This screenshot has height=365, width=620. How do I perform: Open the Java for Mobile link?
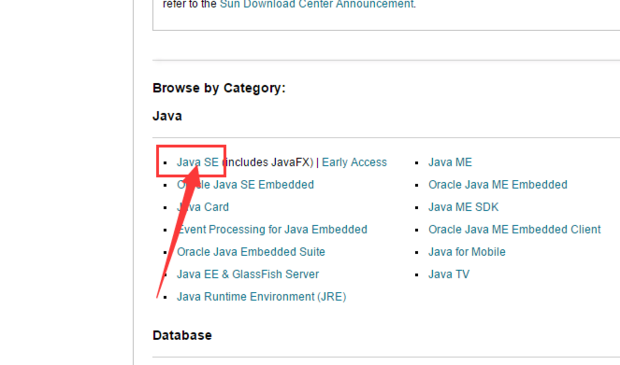click(x=467, y=252)
